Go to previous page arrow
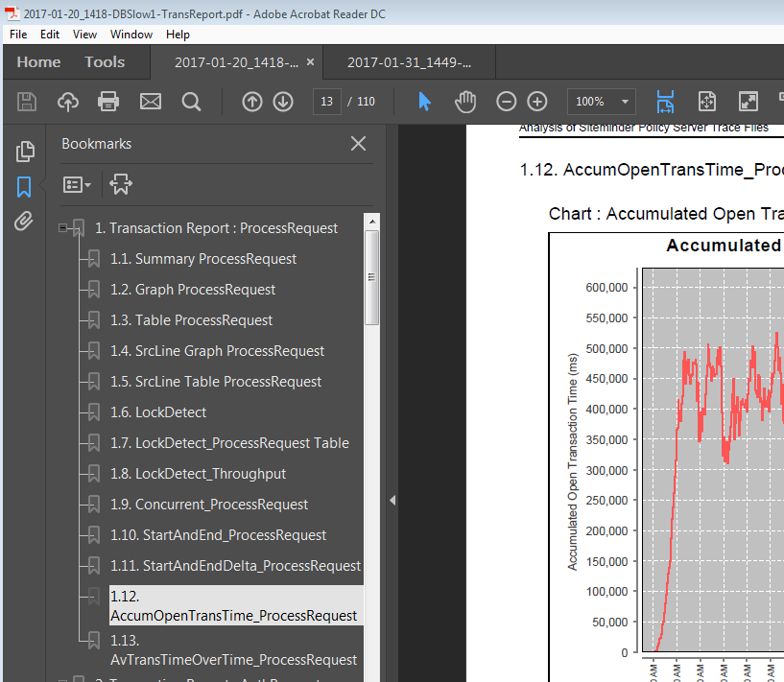The width and height of the screenshot is (784, 682). click(x=252, y=102)
